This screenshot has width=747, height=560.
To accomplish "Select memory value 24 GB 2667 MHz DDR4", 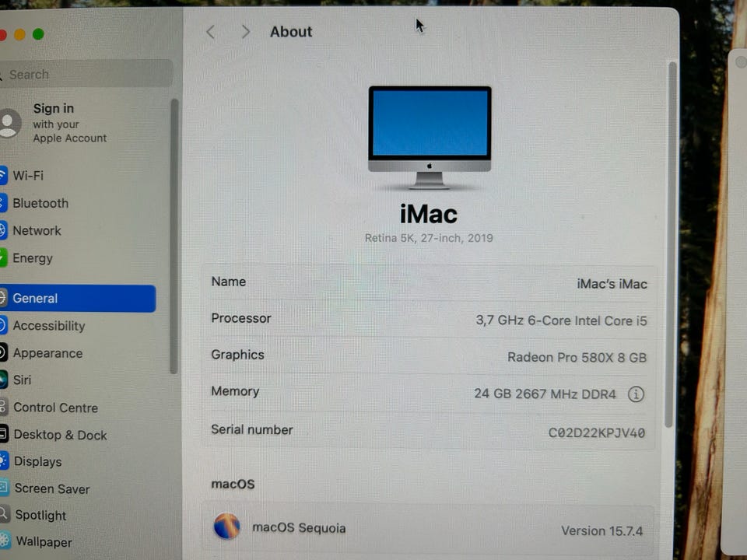I will pos(545,394).
